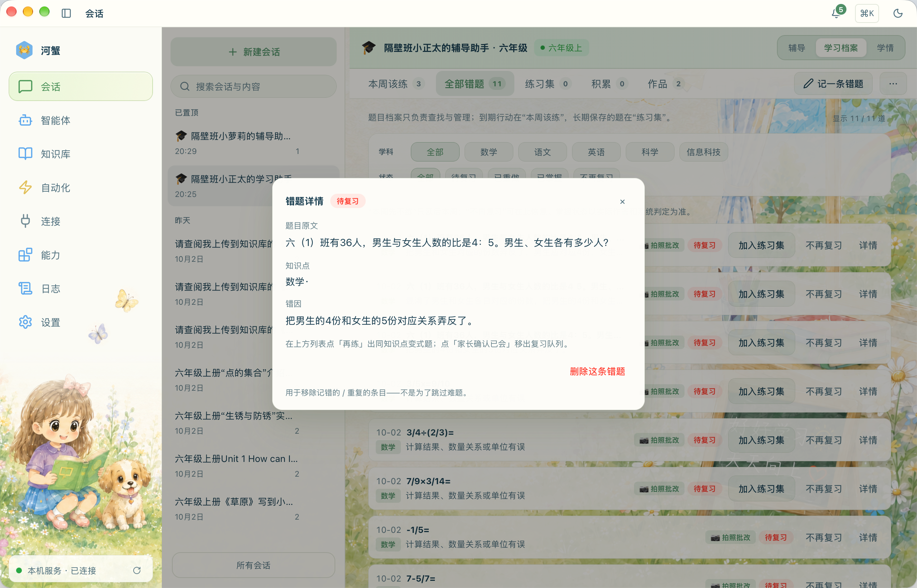Viewport: 917px width, 588px height.
Task: Click 拍照批改 camera tag on -1/5=
Action: [x=730, y=537]
